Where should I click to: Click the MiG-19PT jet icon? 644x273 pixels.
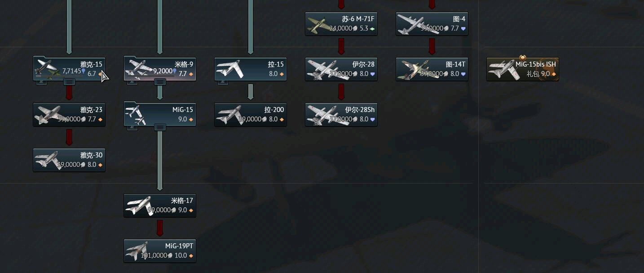coord(139,251)
